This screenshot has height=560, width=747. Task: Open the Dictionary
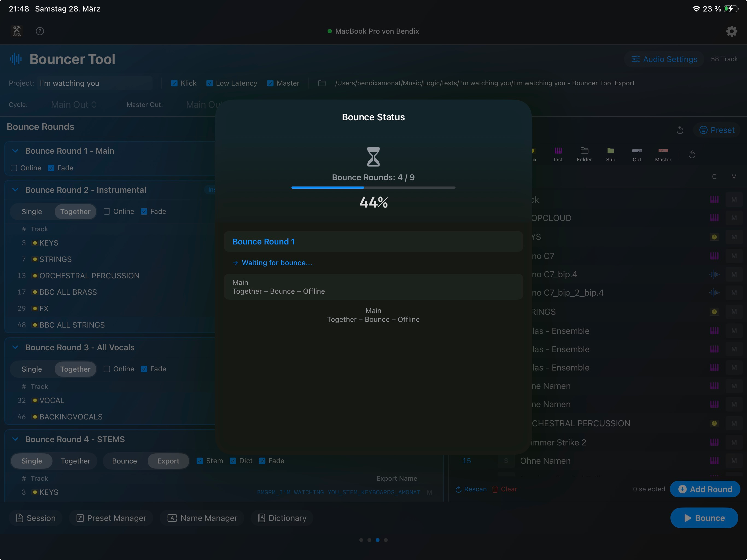(x=282, y=518)
